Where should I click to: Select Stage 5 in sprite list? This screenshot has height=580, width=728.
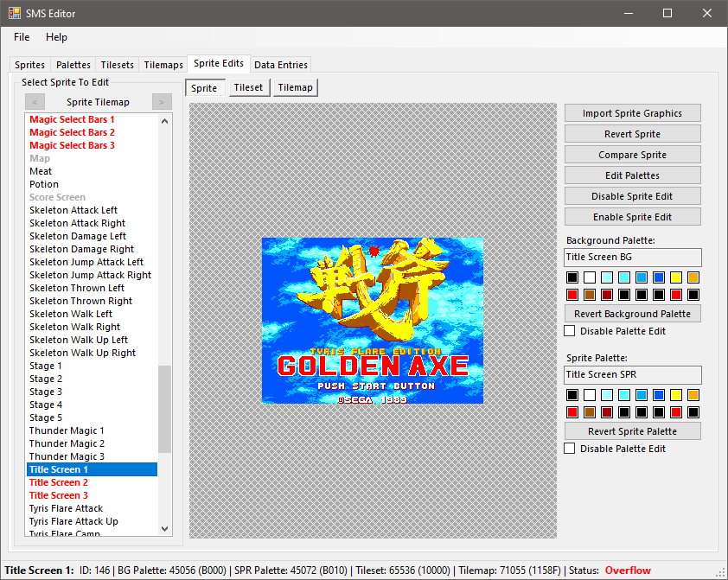[92, 418]
